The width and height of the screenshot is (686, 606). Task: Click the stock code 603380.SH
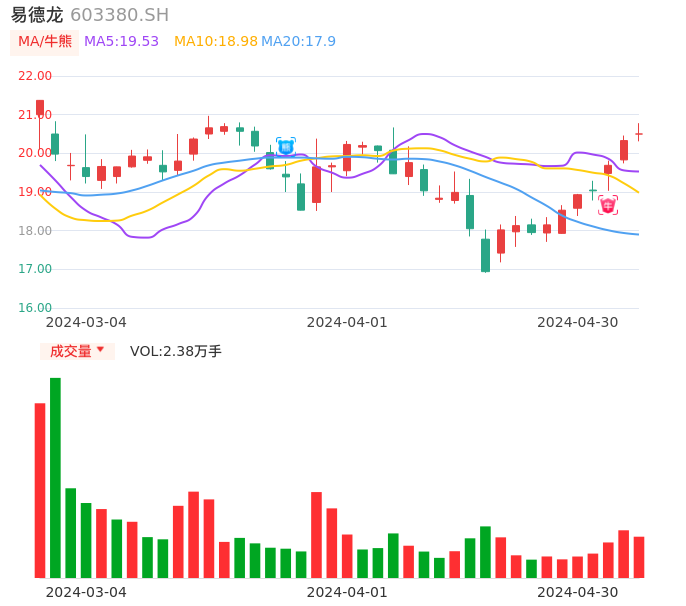tap(119, 15)
